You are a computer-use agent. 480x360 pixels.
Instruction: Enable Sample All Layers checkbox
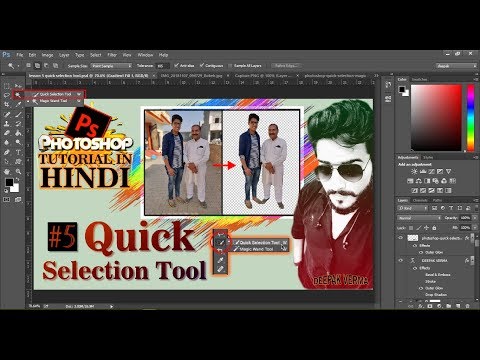tap(230, 66)
